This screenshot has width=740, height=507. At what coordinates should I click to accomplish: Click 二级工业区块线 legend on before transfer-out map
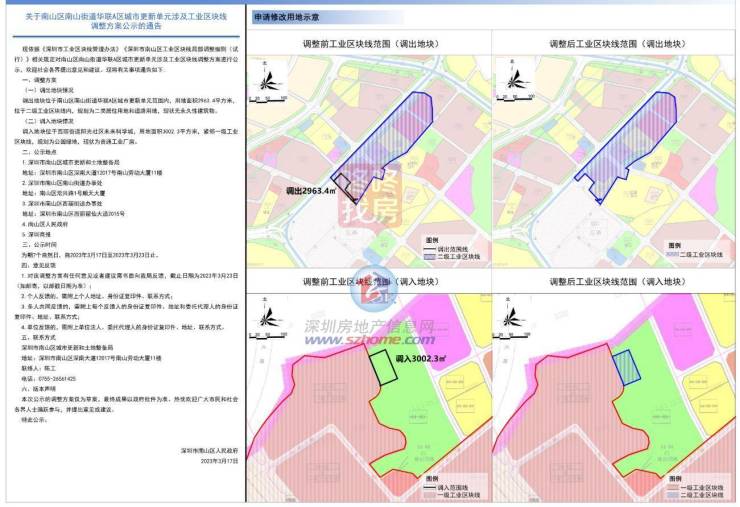(x=452, y=257)
